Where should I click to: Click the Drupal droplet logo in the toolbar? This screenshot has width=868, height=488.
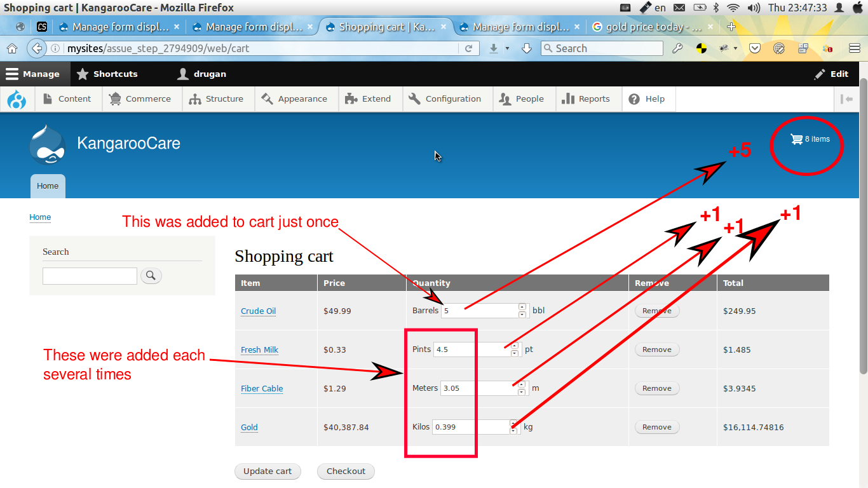click(16, 98)
